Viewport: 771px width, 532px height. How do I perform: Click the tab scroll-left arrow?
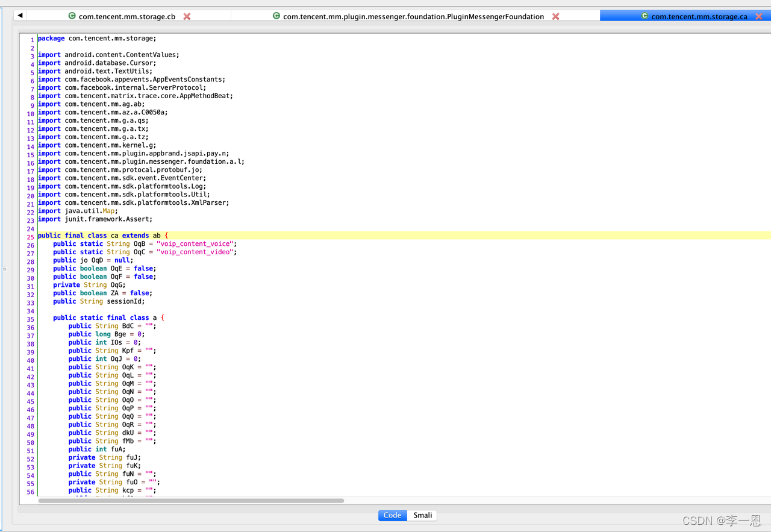pyautogui.click(x=20, y=16)
